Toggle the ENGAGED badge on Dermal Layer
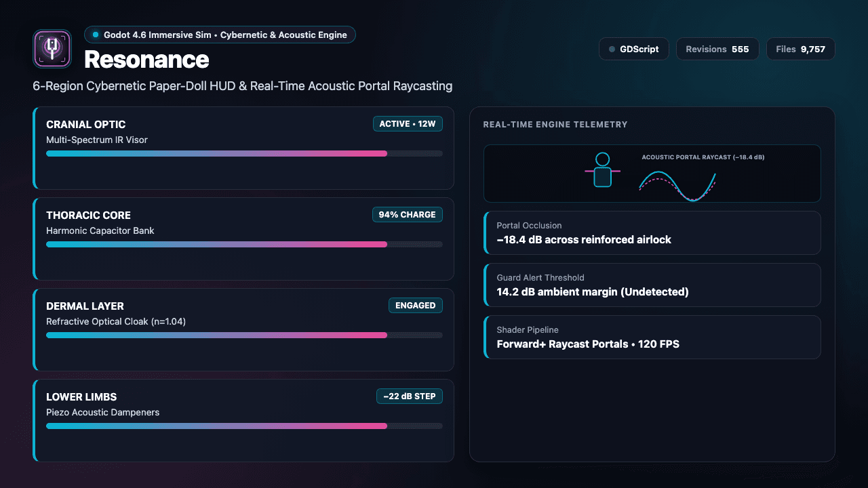The image size is (868, 488). 415,306
